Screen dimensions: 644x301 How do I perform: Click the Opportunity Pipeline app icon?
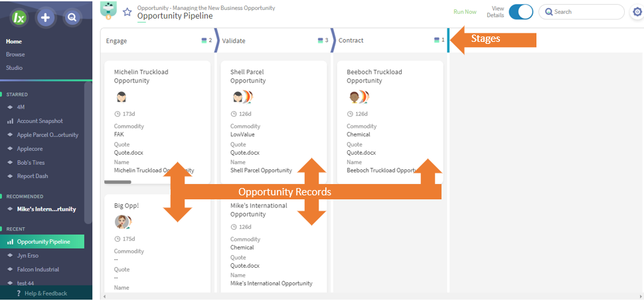click(108, 9)
